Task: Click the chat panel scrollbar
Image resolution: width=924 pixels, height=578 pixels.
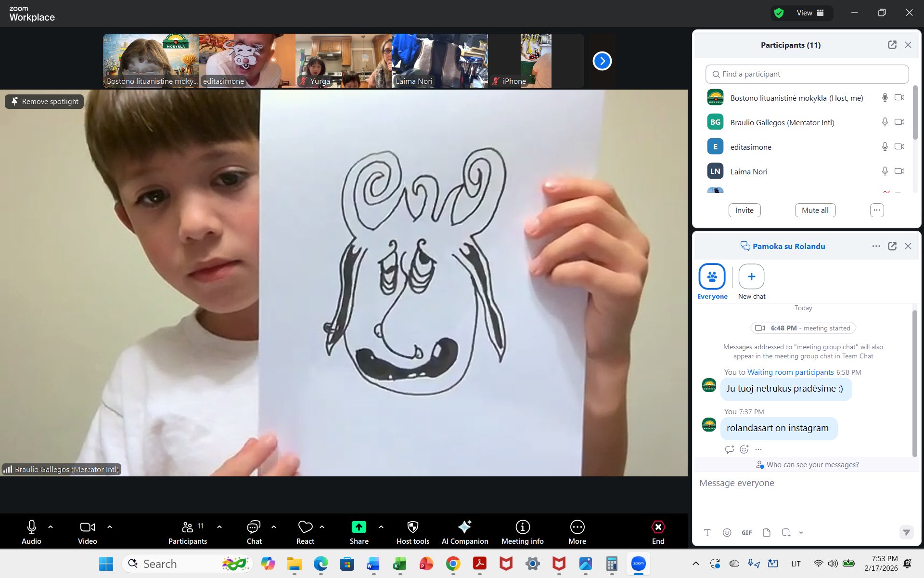Action: click(914, 383)
